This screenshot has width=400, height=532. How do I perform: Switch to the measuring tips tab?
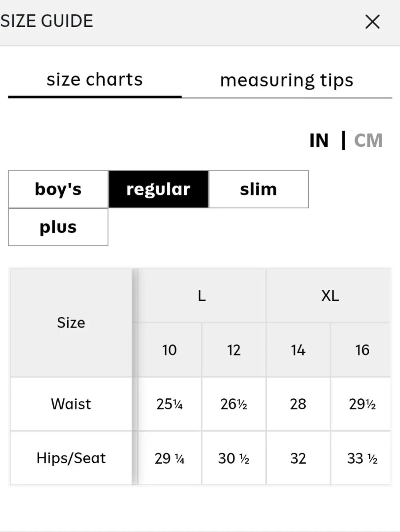click(x=287, y=80)
